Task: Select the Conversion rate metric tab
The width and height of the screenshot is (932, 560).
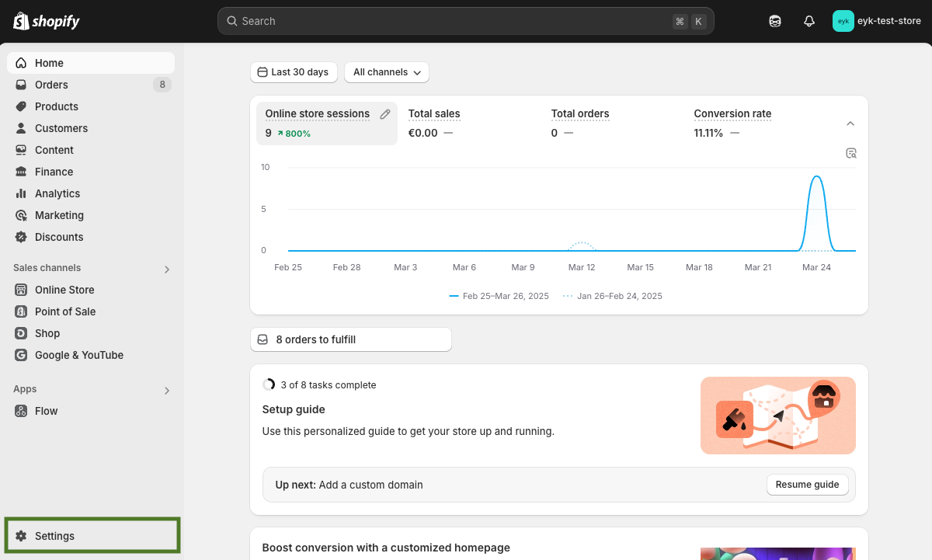Action: [x=756, y=123]
